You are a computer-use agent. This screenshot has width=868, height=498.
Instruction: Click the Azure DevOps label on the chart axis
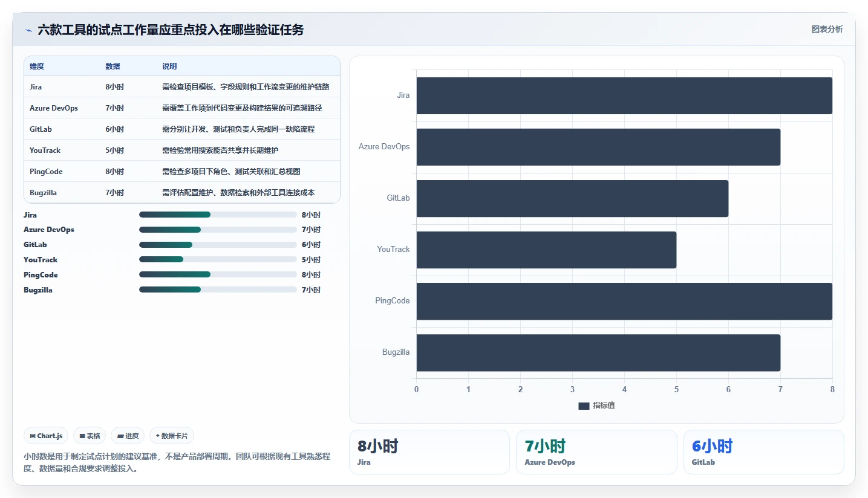pyautogui.click(x=384, y=147)
